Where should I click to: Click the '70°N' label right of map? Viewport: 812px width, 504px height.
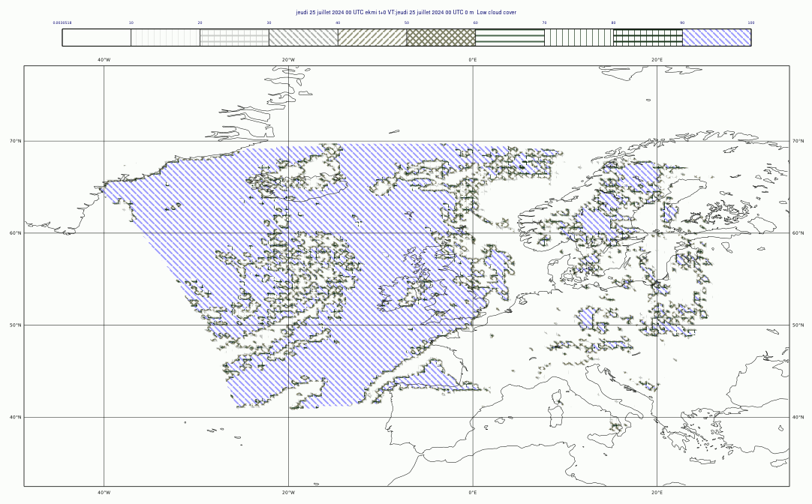798,141
